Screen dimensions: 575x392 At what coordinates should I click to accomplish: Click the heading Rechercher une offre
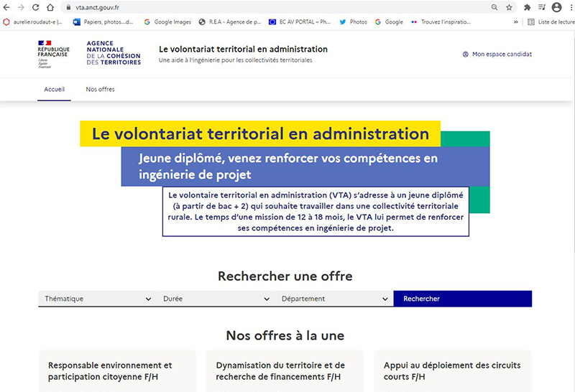pyautogui.click(x=285, y=276)
